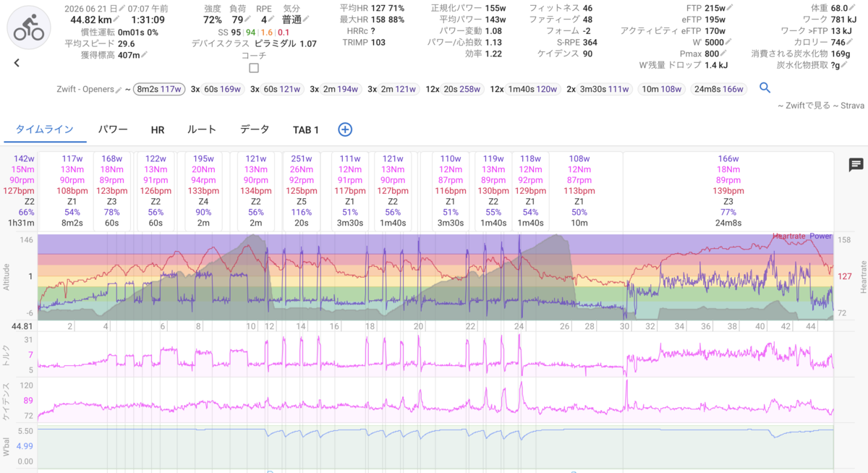Click the 平均スピード 29.6 value
Image resolution: width=868 pixels, height=473 pixels.
(127, 43)
